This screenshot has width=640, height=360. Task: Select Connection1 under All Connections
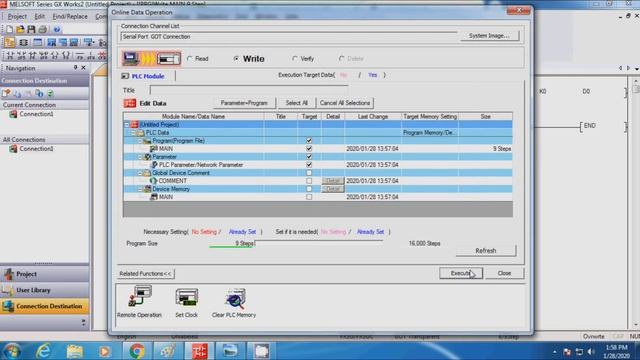point(36,149)
